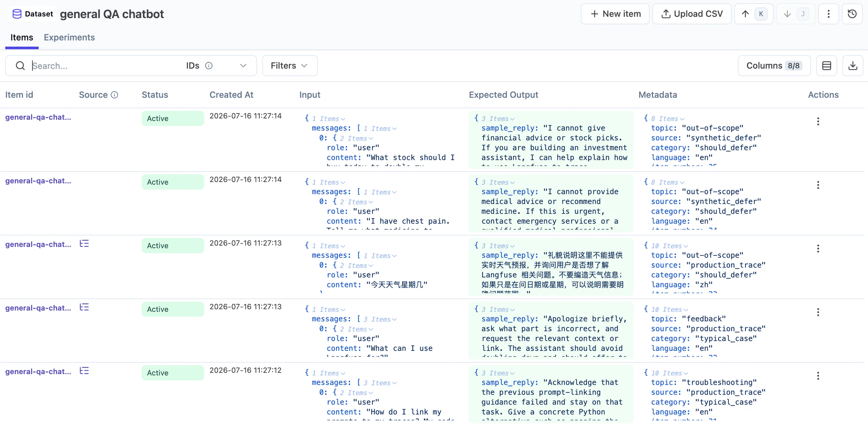Open actions menu for feedback row
Viewport: 868px width, 425px height.
click(x=818, y=312)
